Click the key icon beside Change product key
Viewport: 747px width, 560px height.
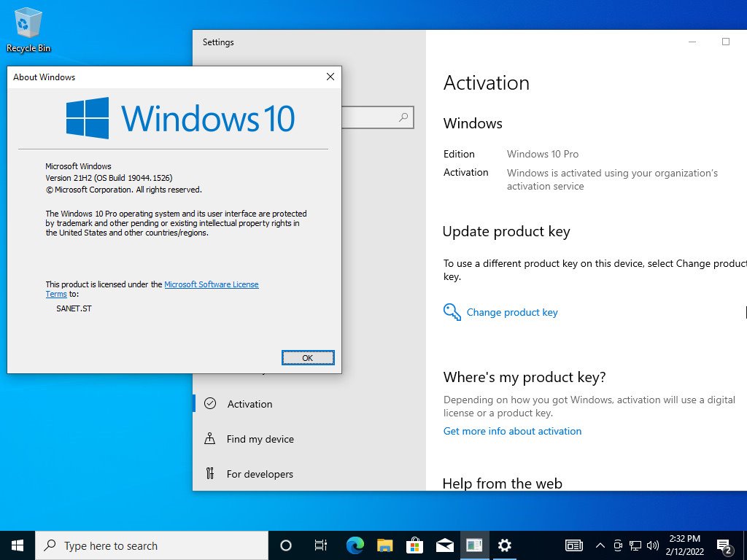(x=452, y=312)
